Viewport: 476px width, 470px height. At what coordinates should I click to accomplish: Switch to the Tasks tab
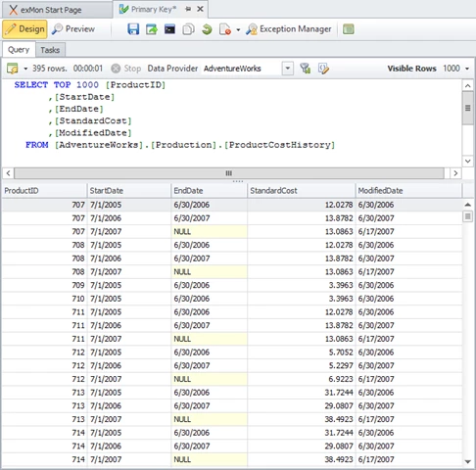50,50
